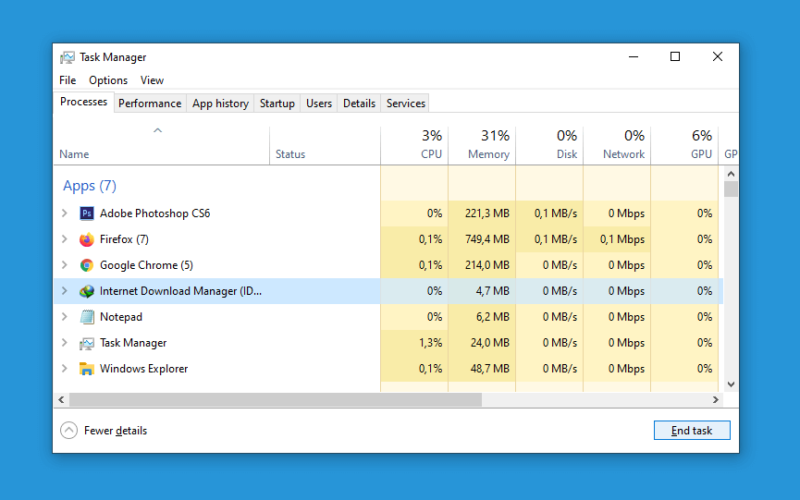Select the Adobe Photoshop CS6 icon
Image resolution: width=800 pixels, height=500 pixels.
(x=87, y=213)
